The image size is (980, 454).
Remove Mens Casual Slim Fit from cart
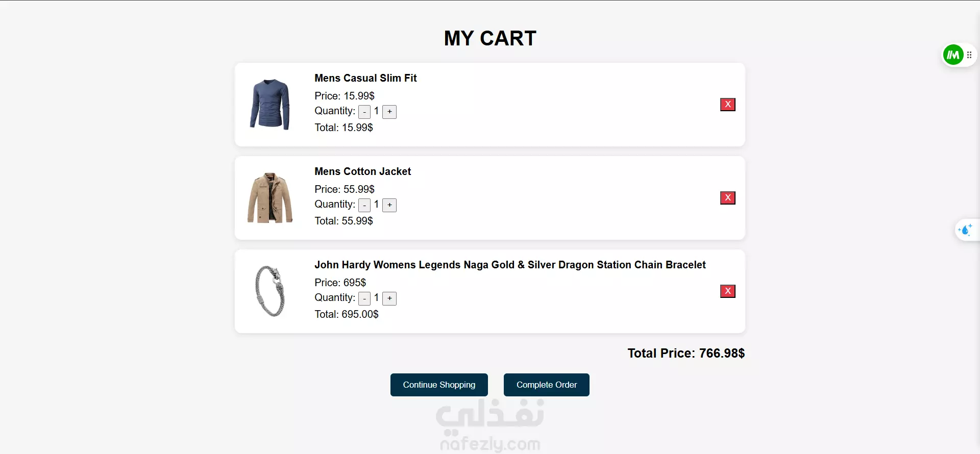[x=727, y=105]
